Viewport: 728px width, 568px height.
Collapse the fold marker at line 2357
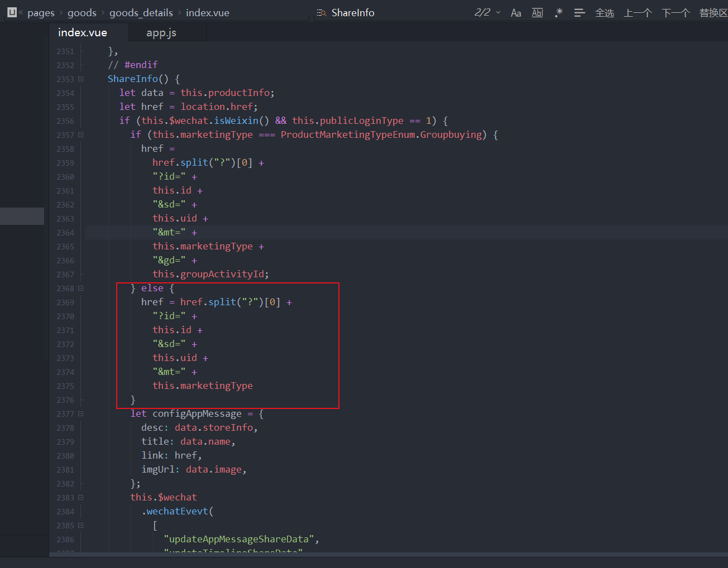pyautogui.click(x=81, y=135)
